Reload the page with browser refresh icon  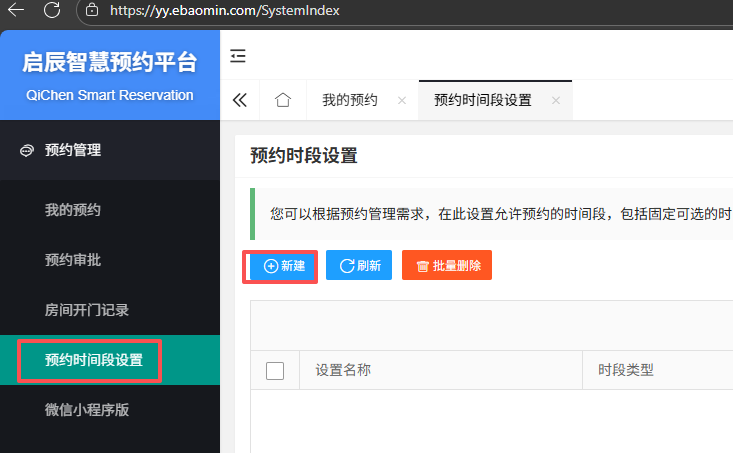52,11
